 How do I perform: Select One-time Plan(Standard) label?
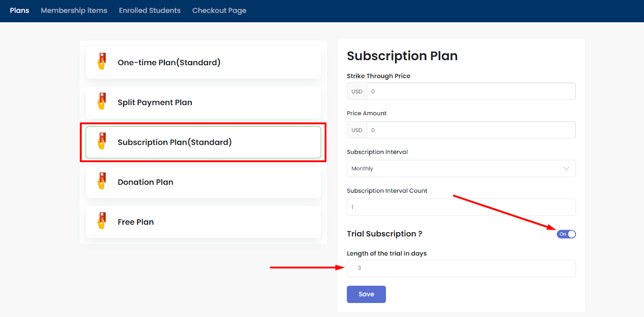169,62
